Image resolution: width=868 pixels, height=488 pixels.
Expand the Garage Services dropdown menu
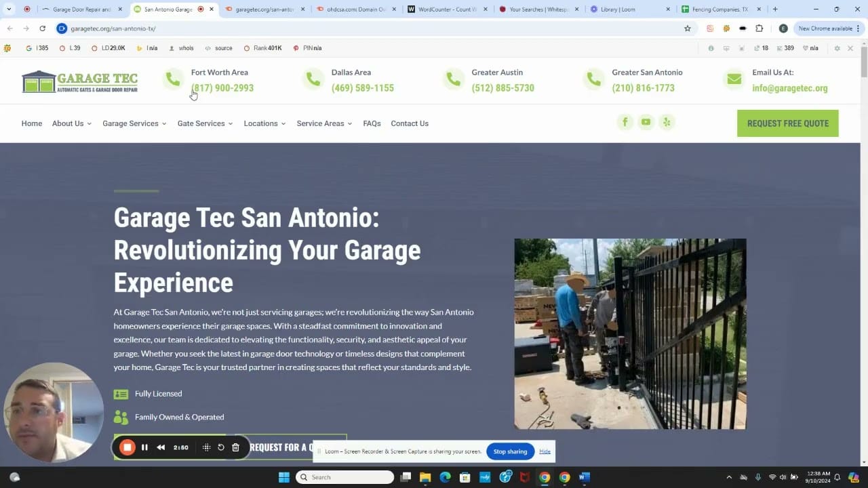point(134,123)
